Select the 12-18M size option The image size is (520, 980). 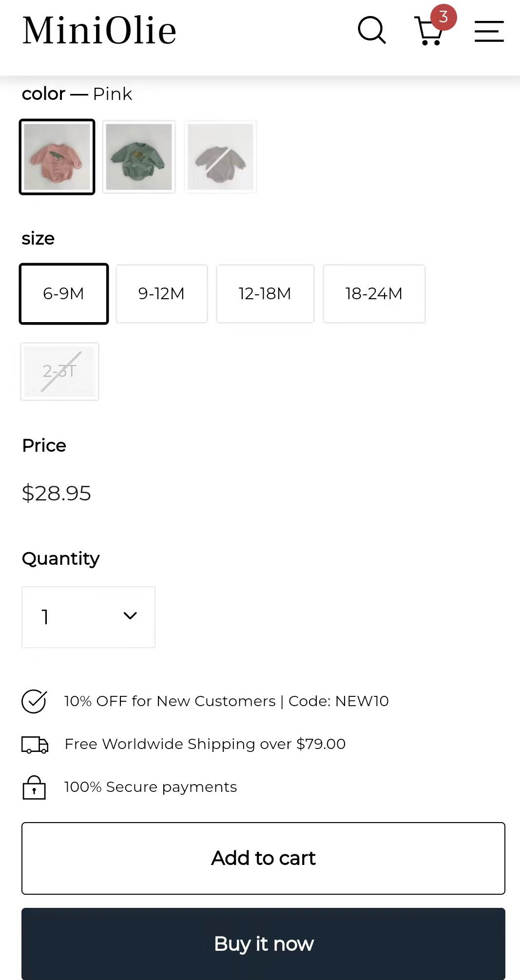265,294
